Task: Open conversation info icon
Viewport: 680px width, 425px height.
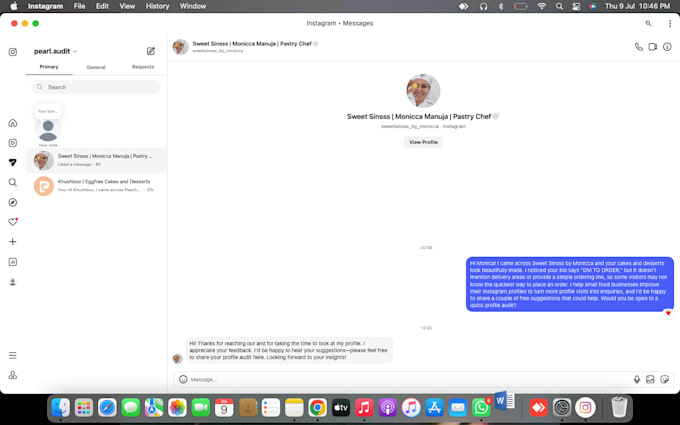Action: (x=667, y=47)
